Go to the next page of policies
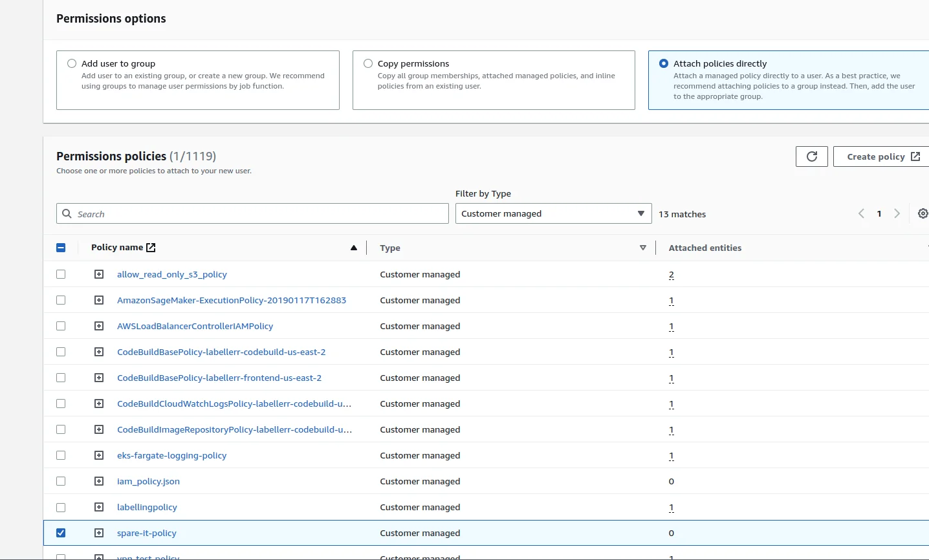This screenshot has height=560, width=929. click(x=897, y=213)
